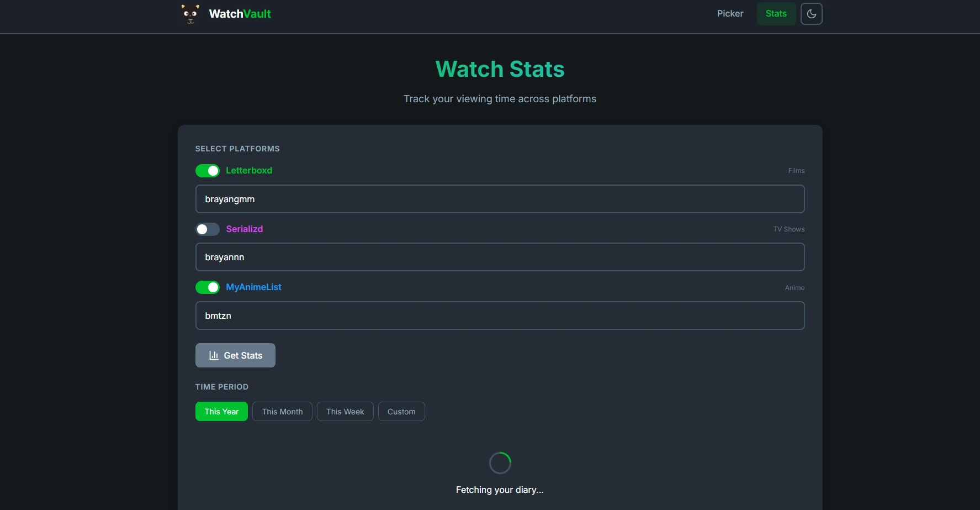980x510 pixels.
Task: Switch time period to This Week
Action: [x=345, y=412]
